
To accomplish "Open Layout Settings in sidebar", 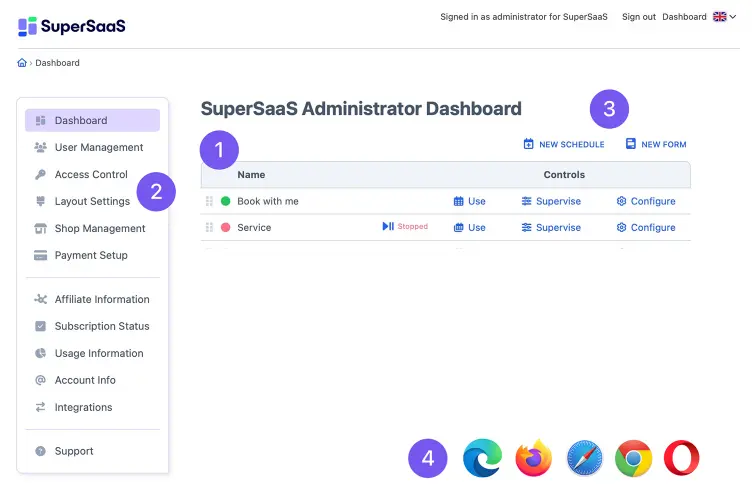I will click(x=92, y=201).
